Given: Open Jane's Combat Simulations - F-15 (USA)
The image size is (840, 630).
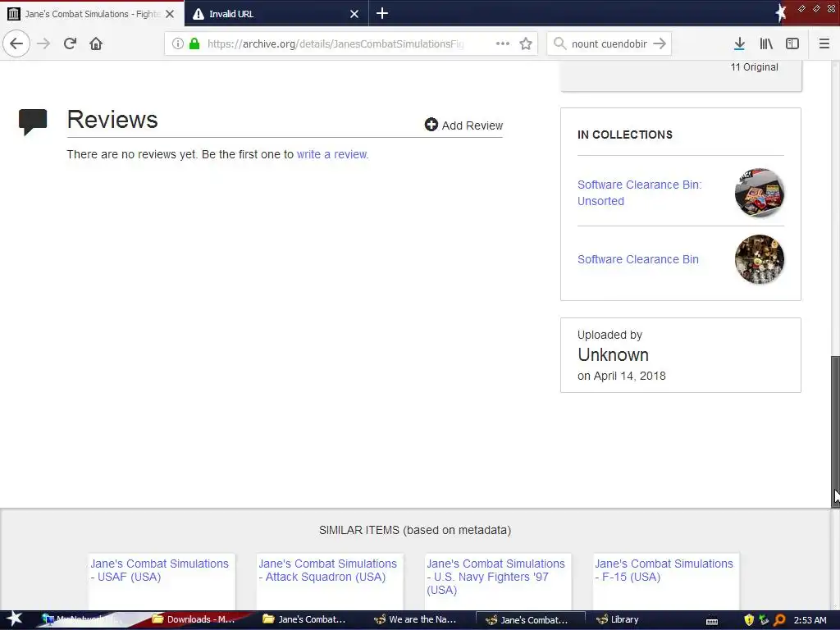Looking at the screenshot, I should pyautogui.click(x=664, y=570).
